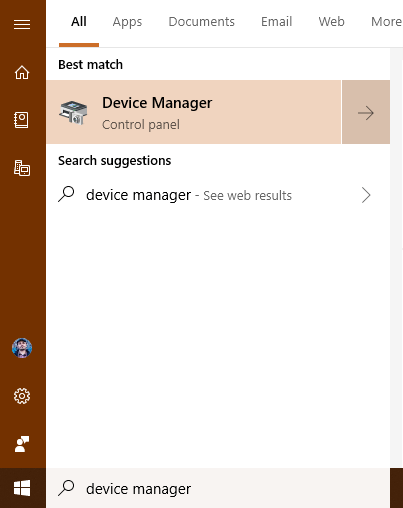Switch to the Documents tab
Screen dimensions: 403x508
[201, 22]
